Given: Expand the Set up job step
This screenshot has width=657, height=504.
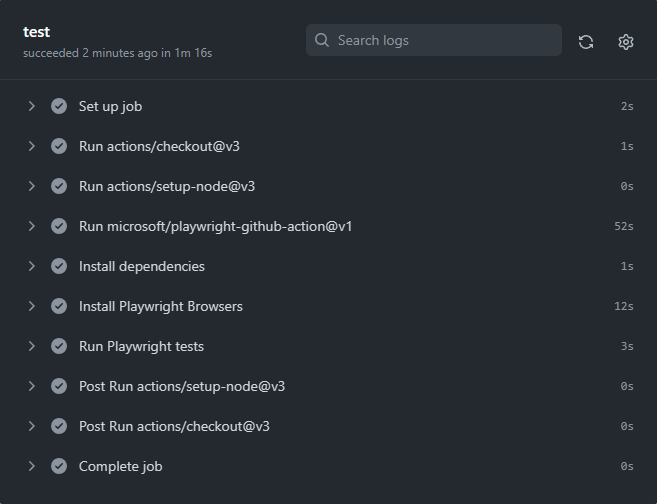Looking at the screenshot, I should coord(31,106).
